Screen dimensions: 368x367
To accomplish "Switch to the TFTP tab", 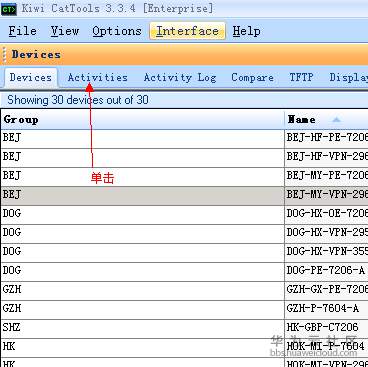I will pos(301,77).
